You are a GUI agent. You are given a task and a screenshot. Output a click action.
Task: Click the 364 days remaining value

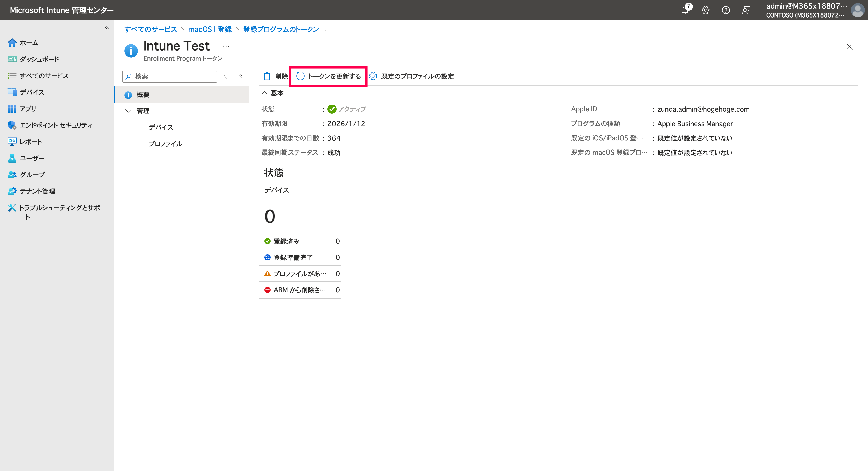pos(334,138)
